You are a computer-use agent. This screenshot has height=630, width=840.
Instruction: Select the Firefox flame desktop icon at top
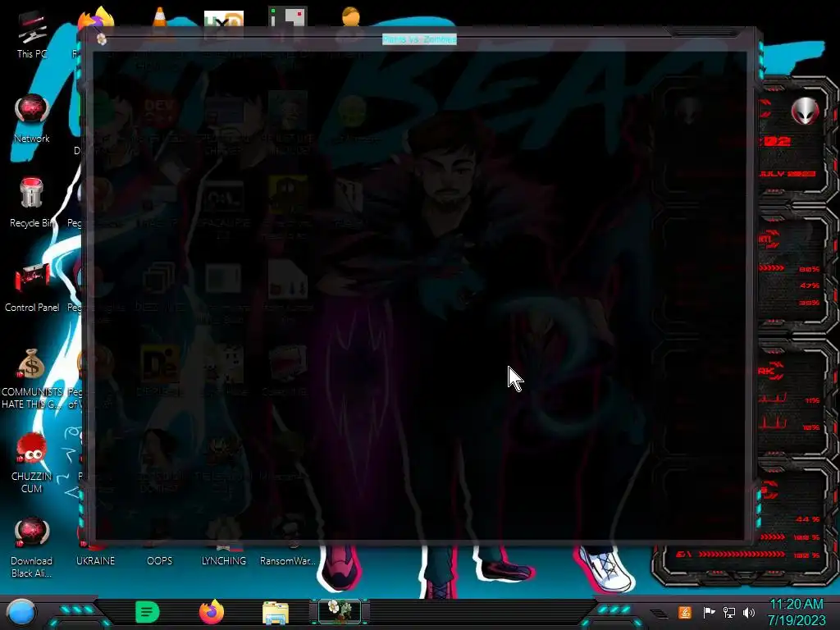click(97, 20)
